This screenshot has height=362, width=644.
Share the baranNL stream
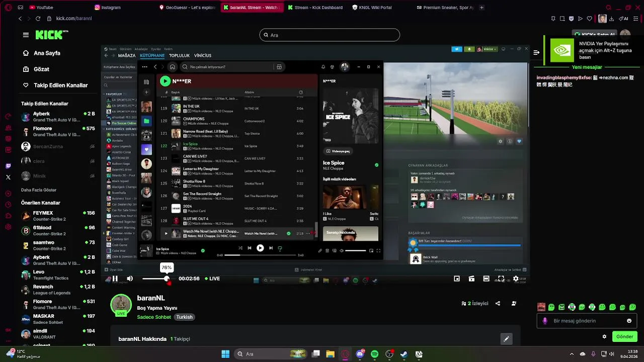click(498, 303)
